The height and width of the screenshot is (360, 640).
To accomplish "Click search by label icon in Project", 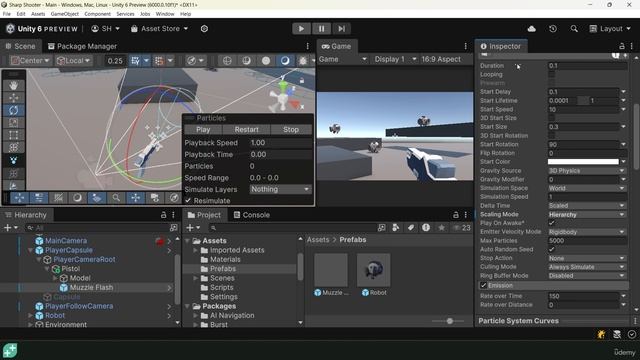I will click(411, 228).
